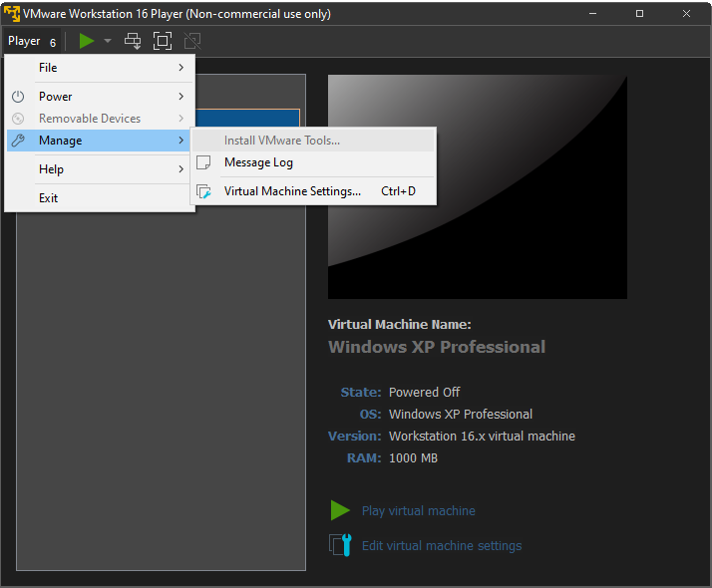Open the Help submenu
This screenshot has width=712, height=588.
pos(100,169)
